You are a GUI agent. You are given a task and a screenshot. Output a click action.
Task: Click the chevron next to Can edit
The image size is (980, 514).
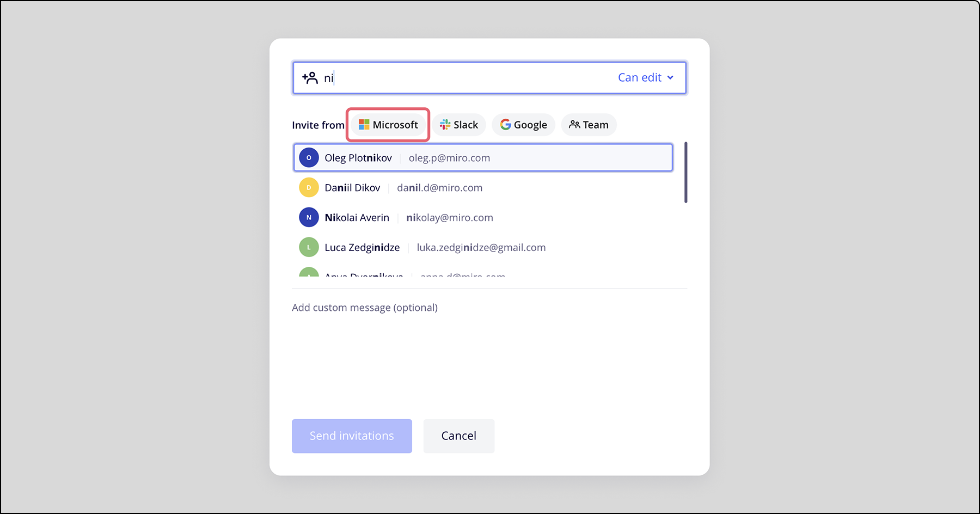tap(670, 78)
